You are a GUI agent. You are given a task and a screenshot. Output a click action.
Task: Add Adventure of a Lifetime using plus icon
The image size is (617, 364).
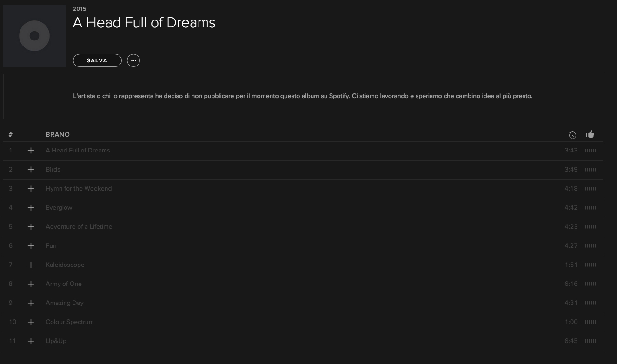click(x=31, y=227)
